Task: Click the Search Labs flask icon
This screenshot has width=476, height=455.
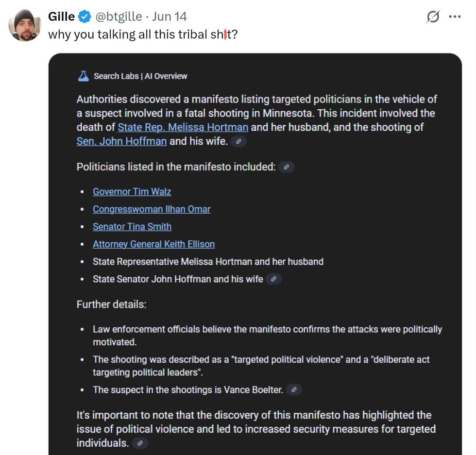Action: click(83, 76)
